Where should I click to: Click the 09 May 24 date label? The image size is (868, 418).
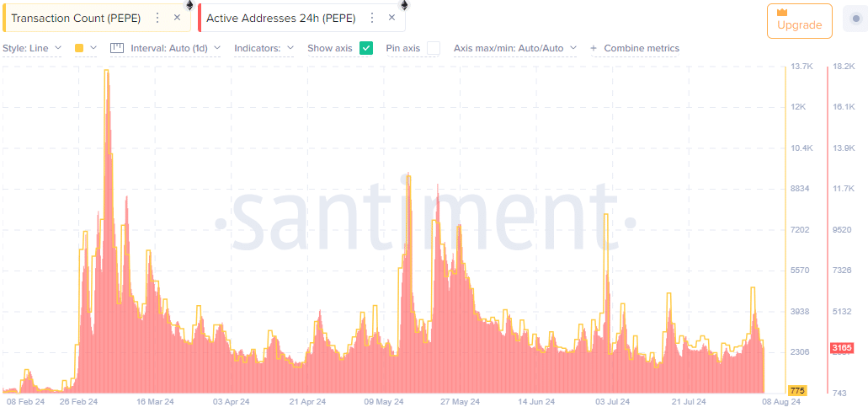point(384,401)
